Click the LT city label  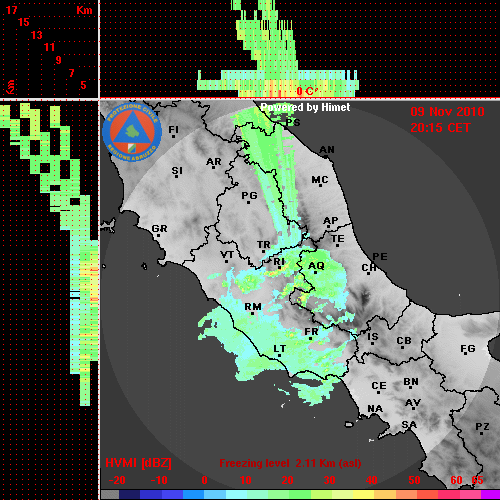(x=279, y=349)
